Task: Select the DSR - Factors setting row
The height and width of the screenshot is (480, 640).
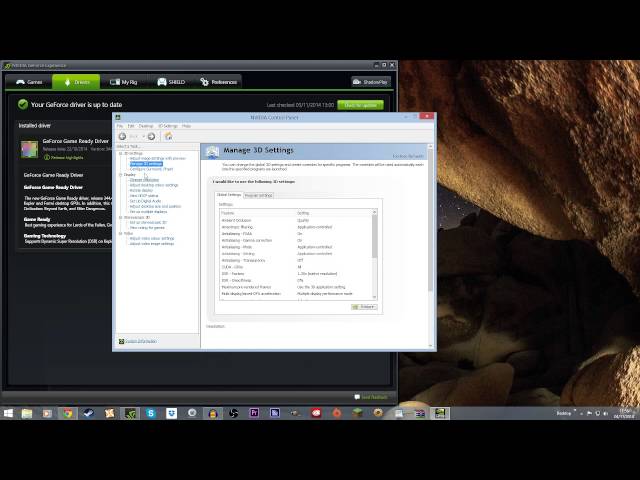Action: click(297, 274)
